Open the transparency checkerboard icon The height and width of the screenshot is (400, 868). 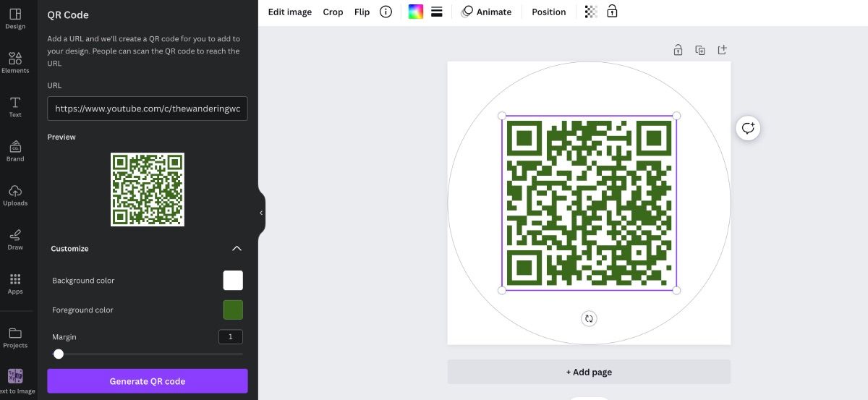coord(591,12)
